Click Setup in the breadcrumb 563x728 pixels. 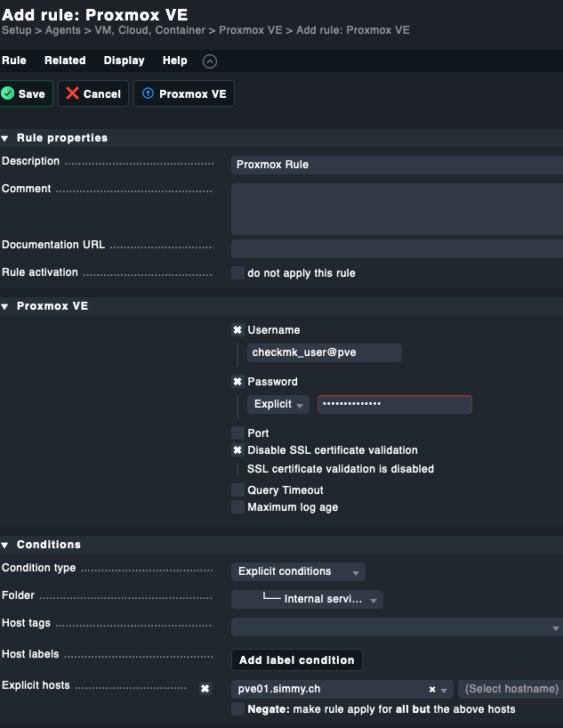[17, 30]
